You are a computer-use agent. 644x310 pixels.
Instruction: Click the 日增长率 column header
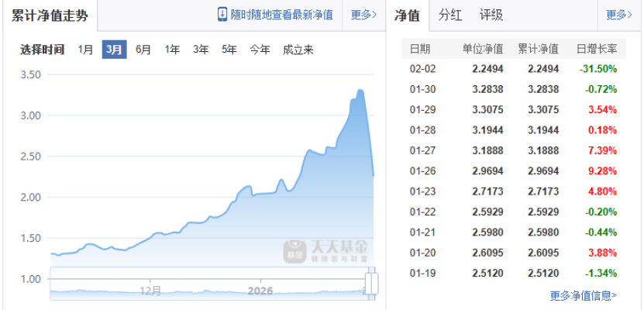coord(597,49)
